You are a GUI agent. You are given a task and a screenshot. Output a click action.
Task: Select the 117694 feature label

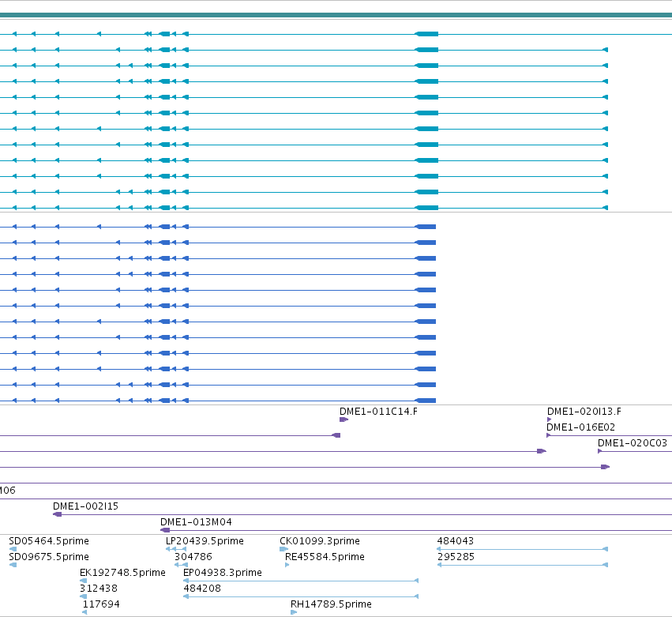point(101,604)
